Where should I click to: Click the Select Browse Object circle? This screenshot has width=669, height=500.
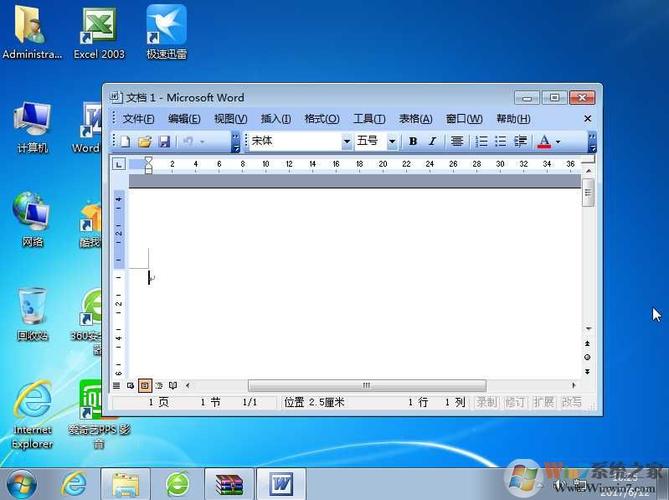tap(588, 358)
